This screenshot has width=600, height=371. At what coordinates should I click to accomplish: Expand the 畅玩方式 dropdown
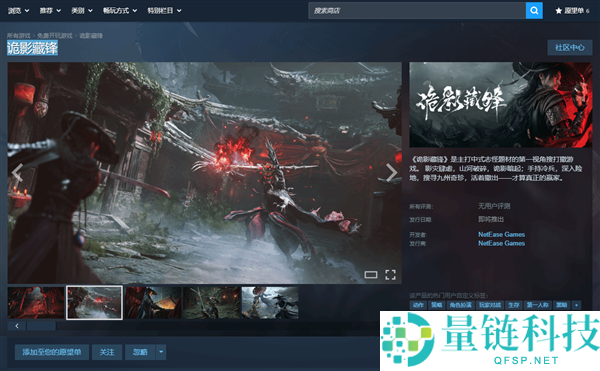point(120,11)
